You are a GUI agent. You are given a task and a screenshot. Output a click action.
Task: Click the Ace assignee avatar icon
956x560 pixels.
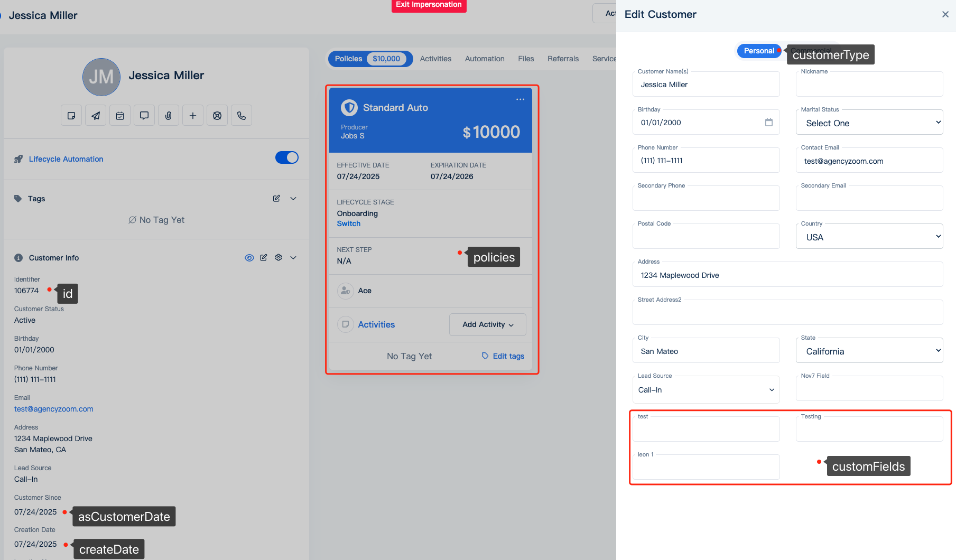click(346, 291)
